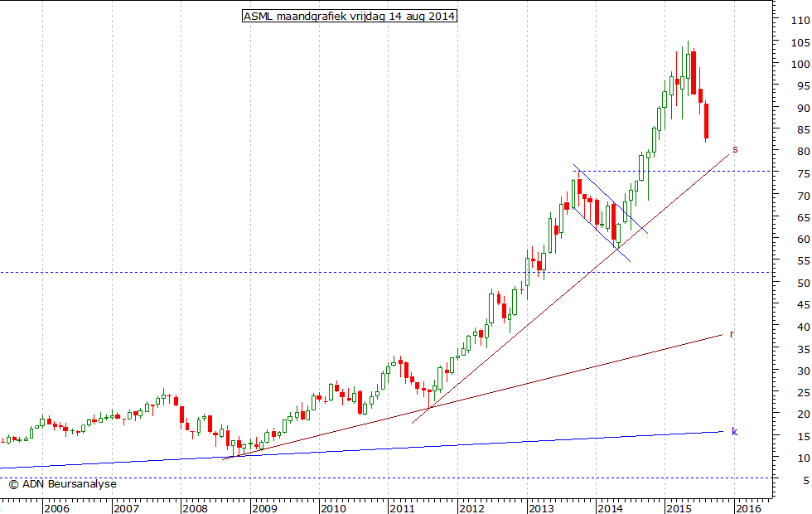Click the tall red candlestick at the 2015 peak
The image size is (812, 514).
694,73
